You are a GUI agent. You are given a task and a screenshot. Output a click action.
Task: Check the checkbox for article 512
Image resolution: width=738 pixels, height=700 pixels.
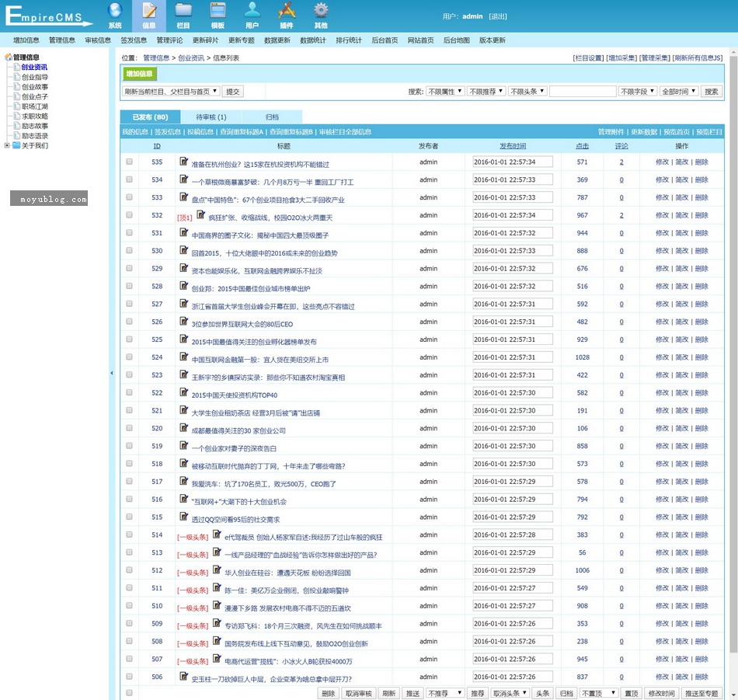130,570
